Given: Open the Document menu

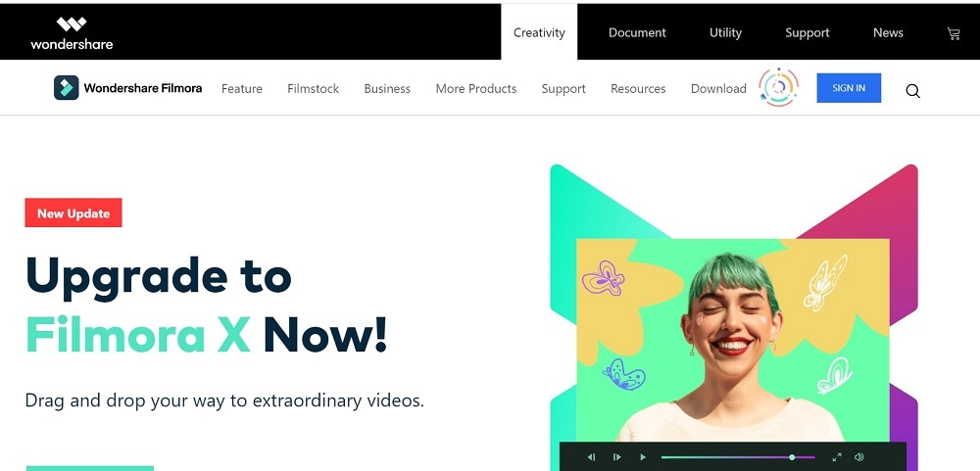Looking at the screenshot, I should point(638,32).
